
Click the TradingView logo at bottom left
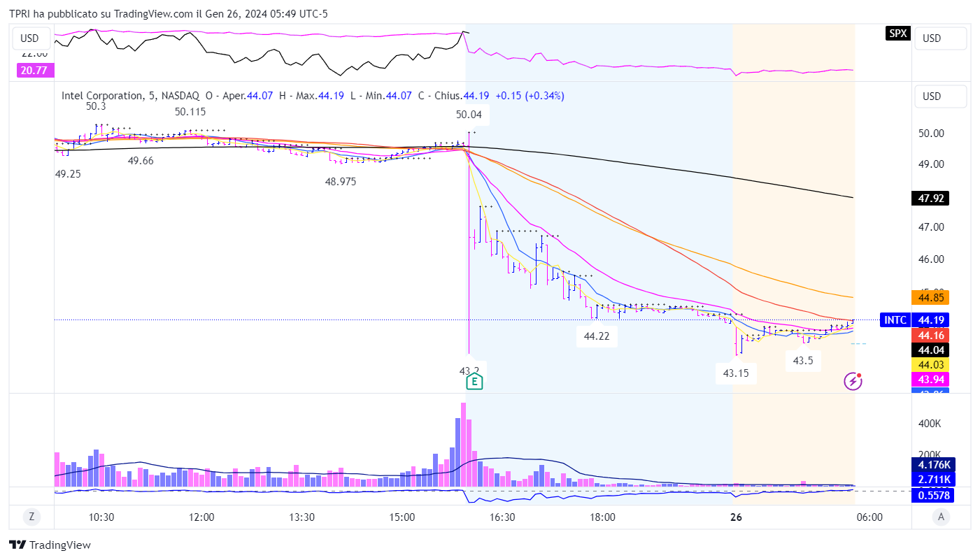point(50,545)
